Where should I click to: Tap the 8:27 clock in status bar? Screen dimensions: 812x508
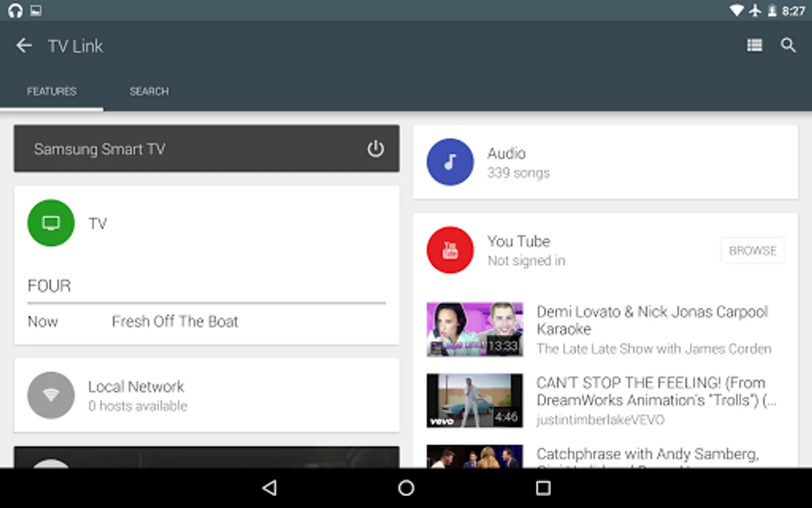click(793, 11)
